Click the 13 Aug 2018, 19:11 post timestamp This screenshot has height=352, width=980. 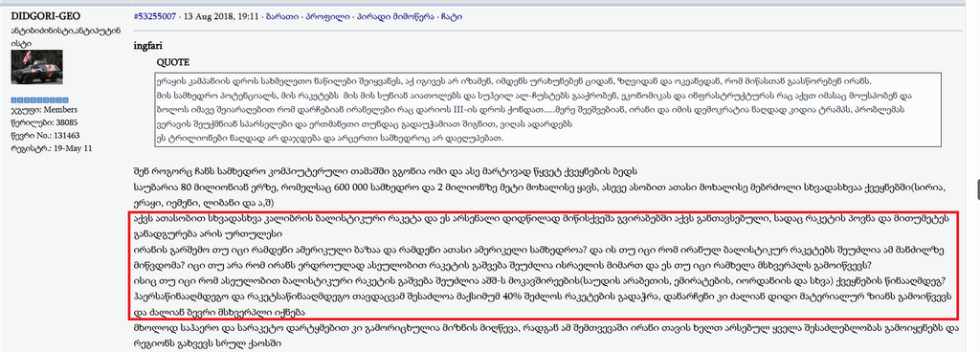point(221,16)
